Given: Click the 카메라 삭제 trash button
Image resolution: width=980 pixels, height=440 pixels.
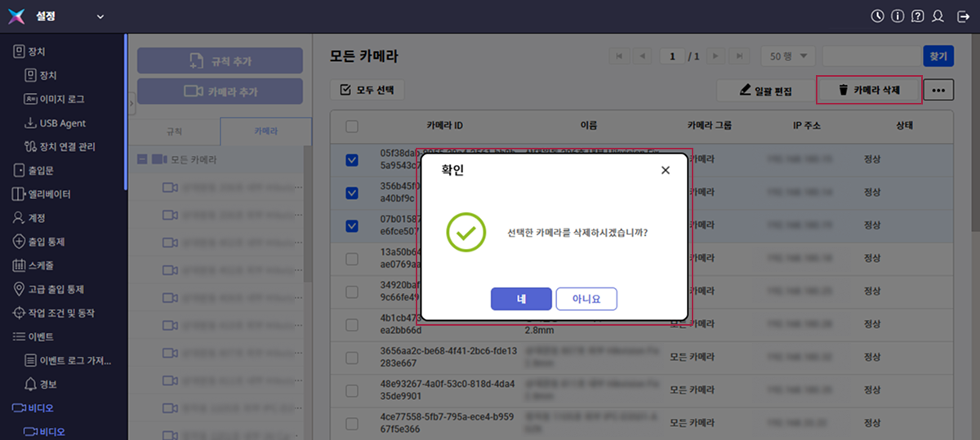Looking at the screenshot, I should [x=869, y=90].
